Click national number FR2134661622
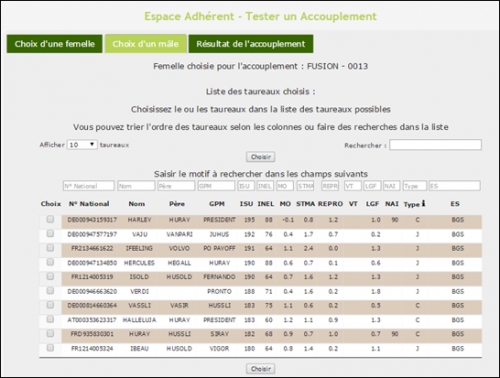 coord(92,248)
